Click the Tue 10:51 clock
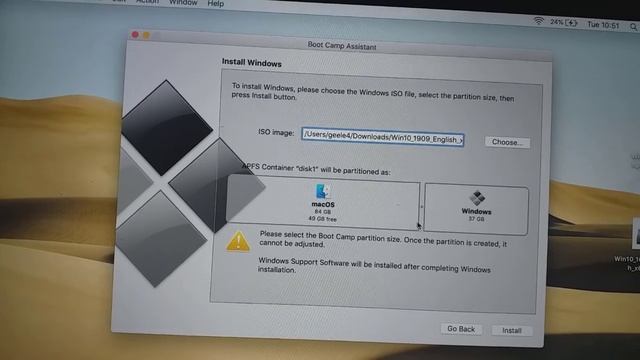Screen dimensions: 640x360 603,25
